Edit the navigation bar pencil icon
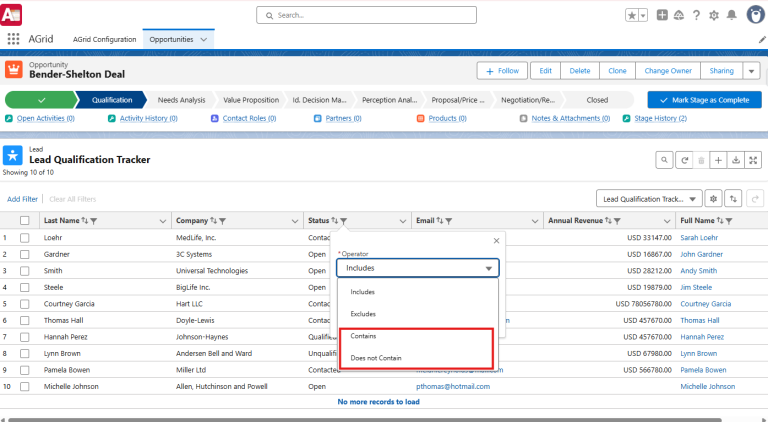 tap(762, 39)
